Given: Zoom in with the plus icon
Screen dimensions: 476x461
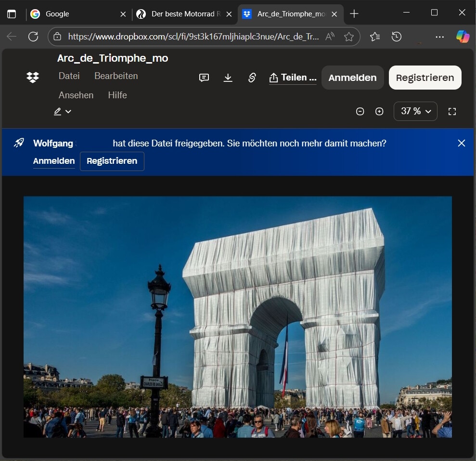Looking at the screenshot, I should (379, 111).
